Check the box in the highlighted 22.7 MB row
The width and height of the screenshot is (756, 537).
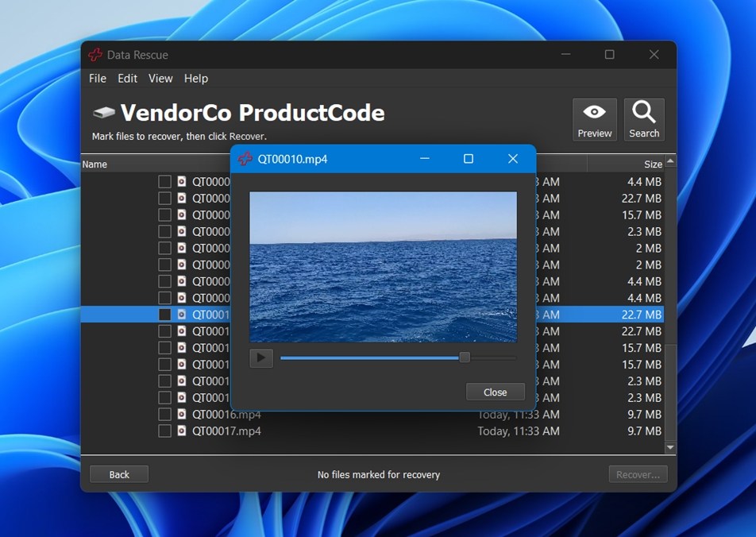pos(164,315)
